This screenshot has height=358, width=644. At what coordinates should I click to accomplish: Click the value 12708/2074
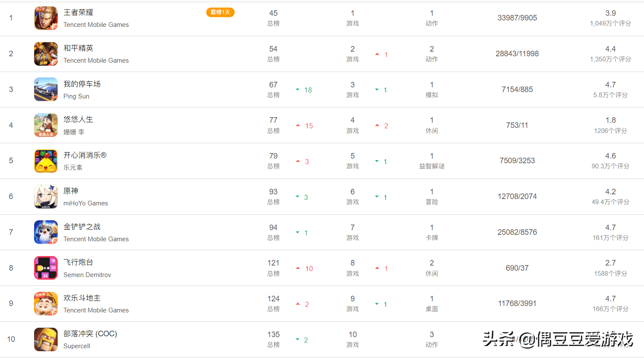pyautogui.click(x=517, y=196)
